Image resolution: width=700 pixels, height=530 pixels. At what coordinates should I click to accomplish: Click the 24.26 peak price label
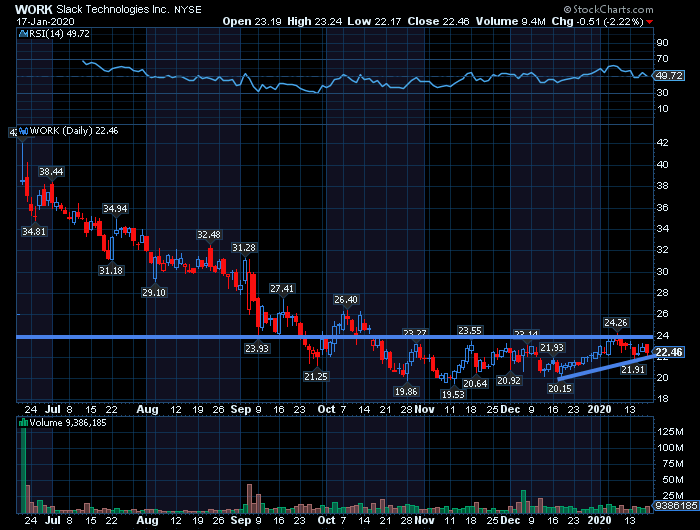[616, 322]
